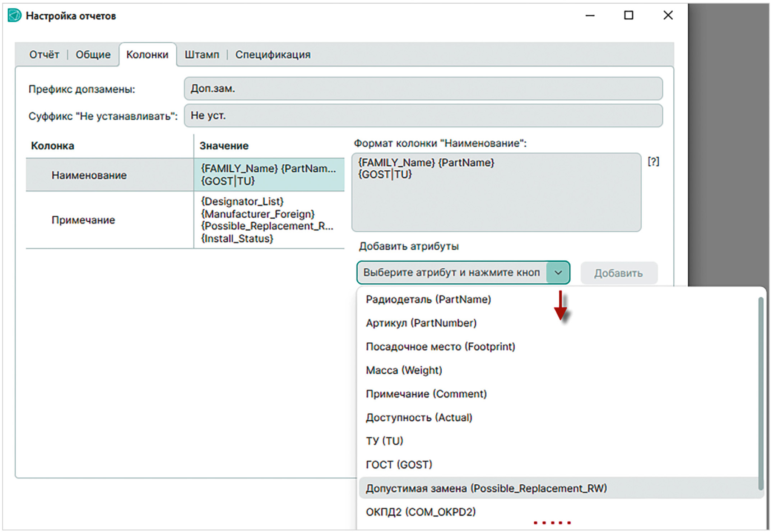Viewport: 771px width, 532px height.
Task: Open the Общие tab
Action: click(x=93, y=55)
